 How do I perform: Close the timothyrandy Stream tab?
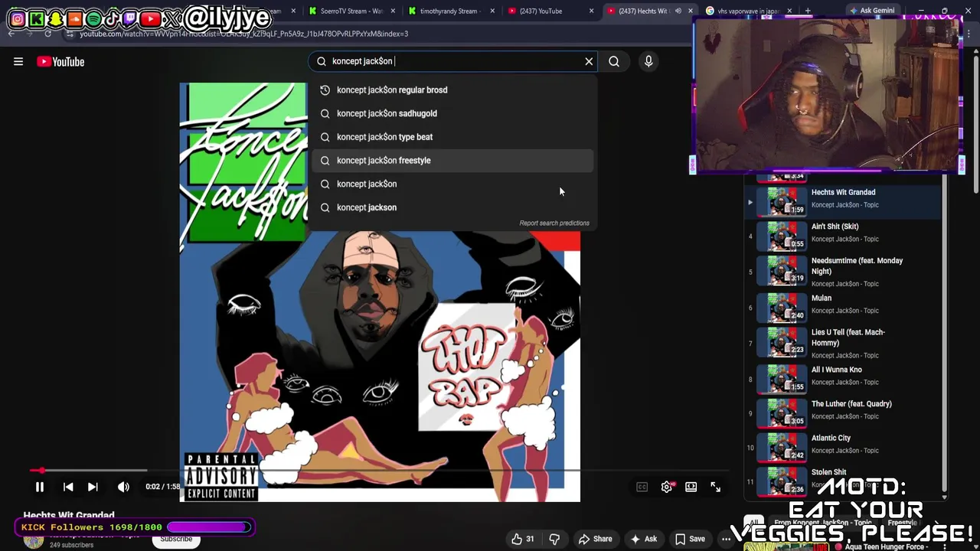(x=492, y=11)
